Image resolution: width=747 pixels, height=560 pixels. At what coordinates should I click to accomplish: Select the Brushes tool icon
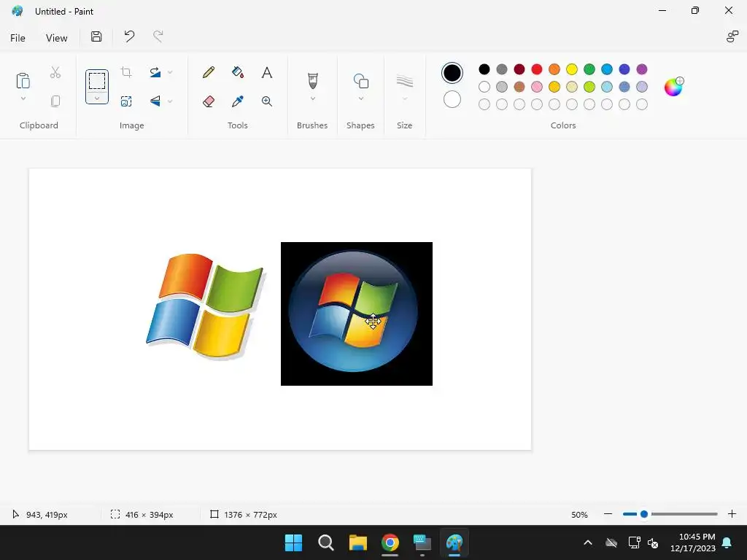[x=312, y=81]
